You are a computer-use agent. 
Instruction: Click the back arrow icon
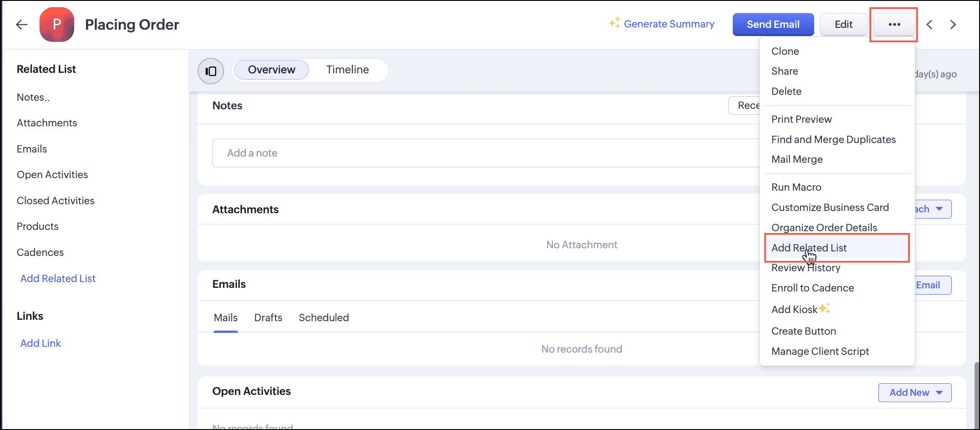pos(22,24)
